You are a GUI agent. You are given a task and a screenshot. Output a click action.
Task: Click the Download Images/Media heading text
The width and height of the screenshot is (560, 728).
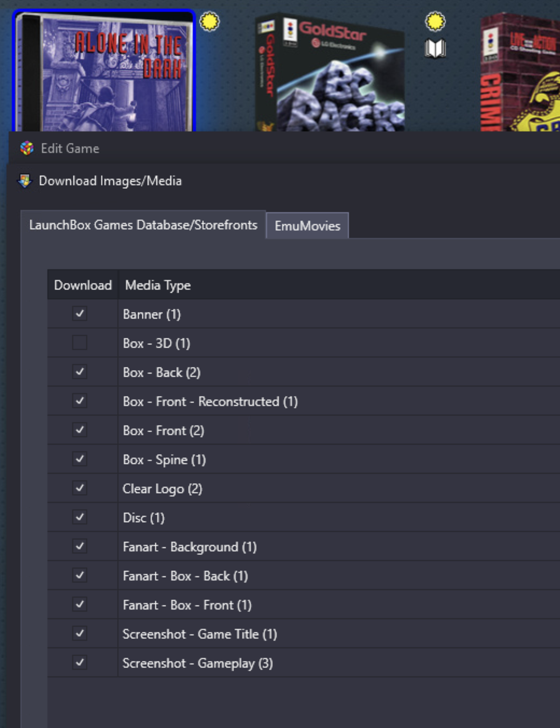click(x=110, y=181)
